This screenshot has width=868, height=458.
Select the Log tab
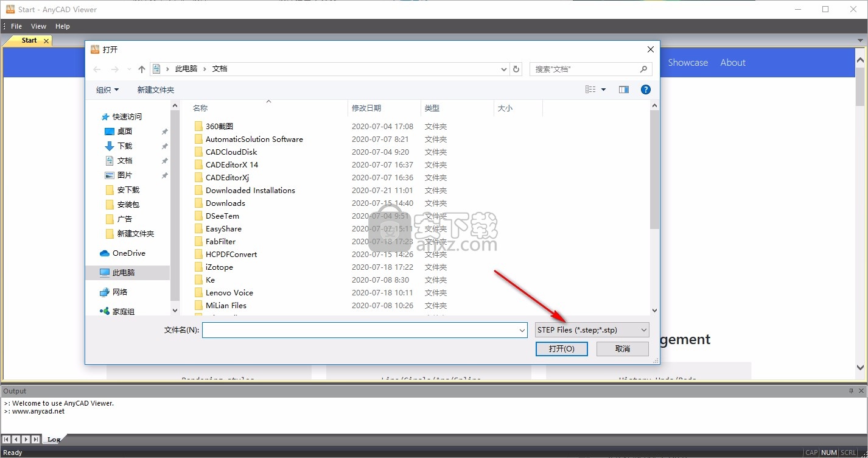pyautogui.click(x=54, y=439)
